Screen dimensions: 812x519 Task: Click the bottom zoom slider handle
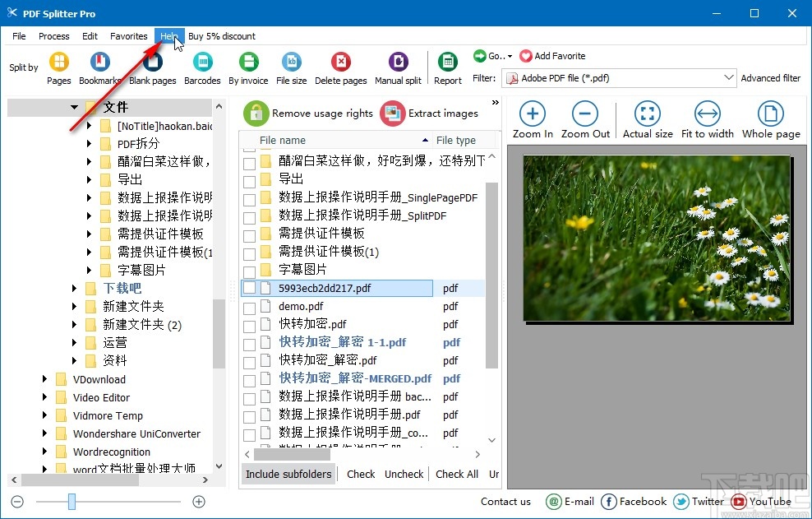tap(72, 502)
